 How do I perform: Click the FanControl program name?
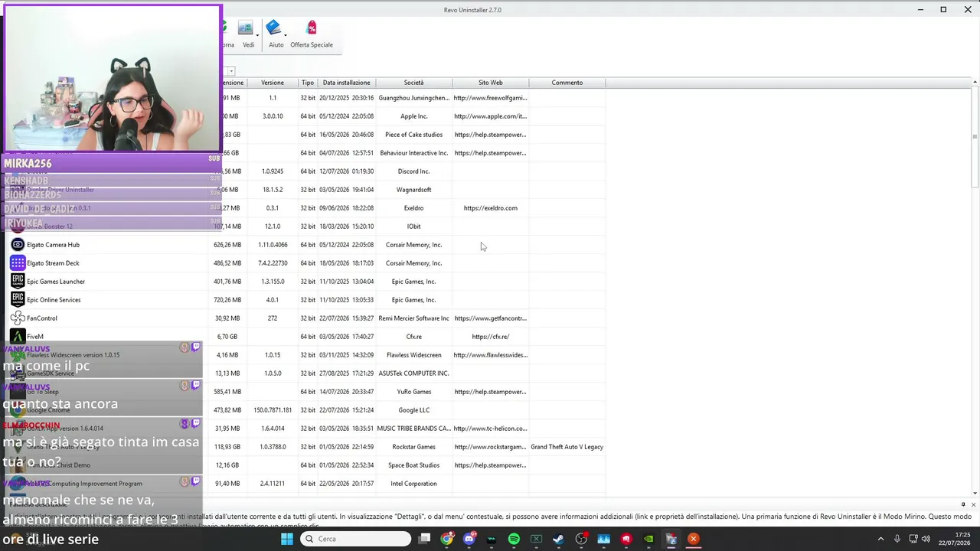click(42, 318)
